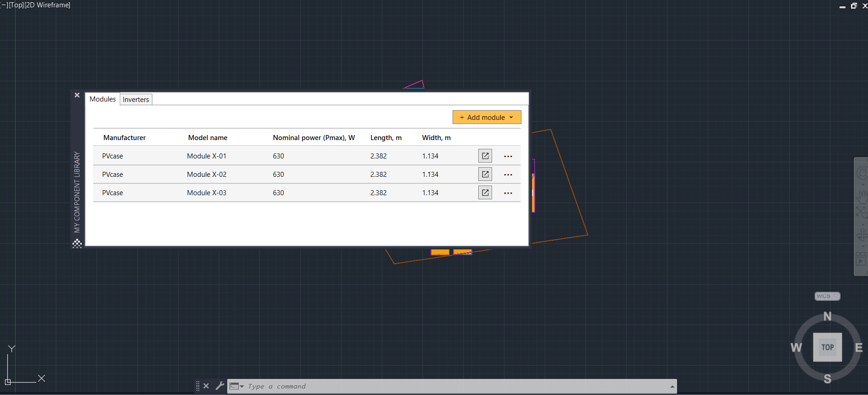Click the E compass direction on ViewCube

click(859, 348)
